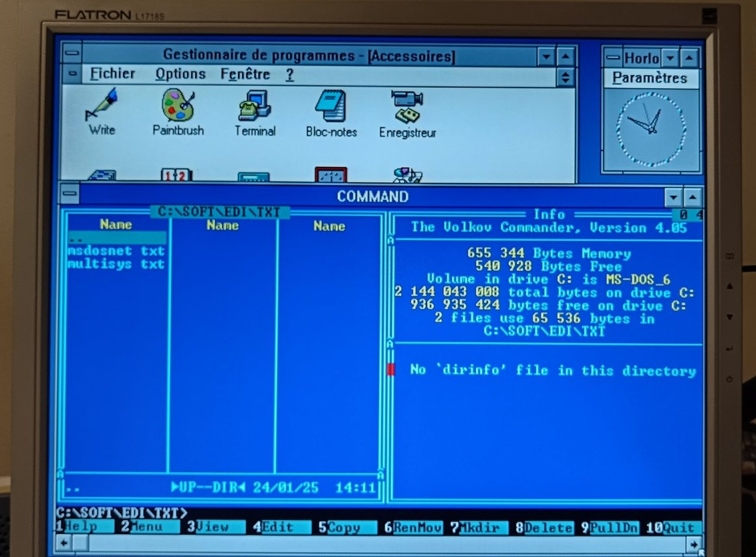The height and width of the screenshot is (557, 756).
Task: Open the Paramètres menu in the clock window
Action: tap(650, 78)
